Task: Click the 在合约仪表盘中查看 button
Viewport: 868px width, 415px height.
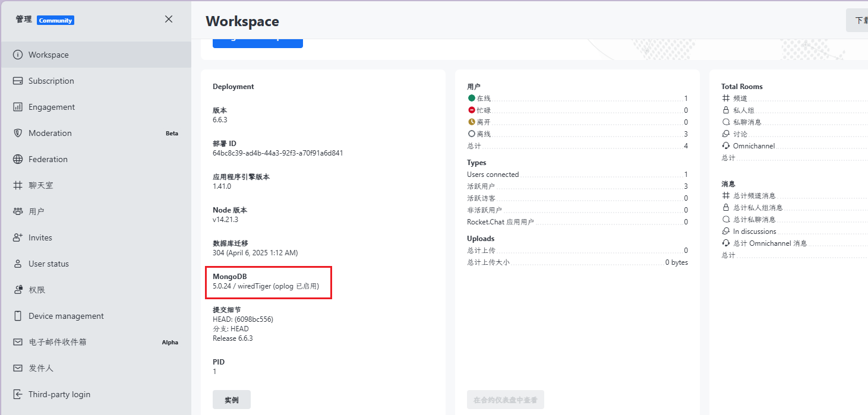Action: pos(506,400)
